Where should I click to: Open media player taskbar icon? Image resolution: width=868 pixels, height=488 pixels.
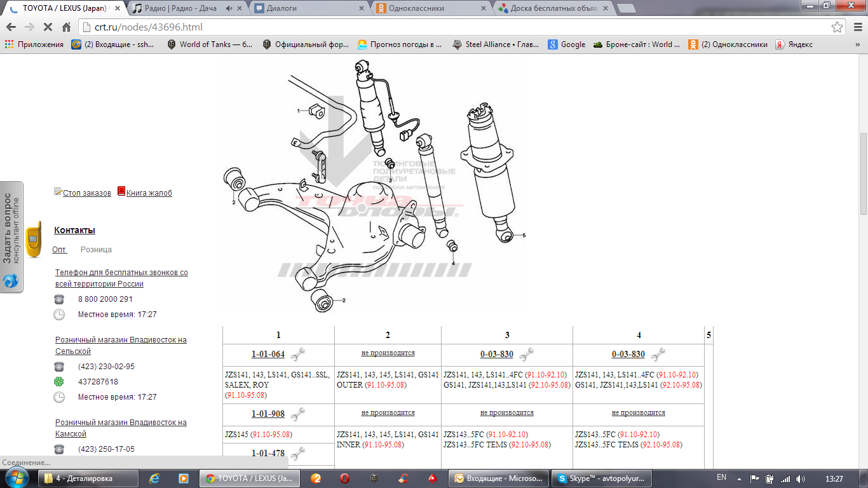pyautogui.click(x=183, y=478)
